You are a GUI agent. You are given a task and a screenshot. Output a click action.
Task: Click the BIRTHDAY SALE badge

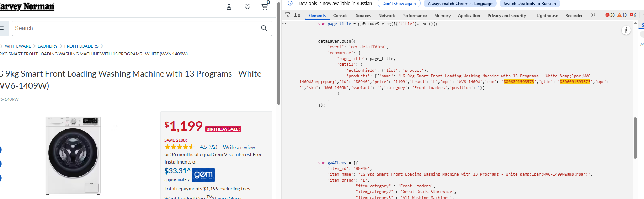[223, 129]
